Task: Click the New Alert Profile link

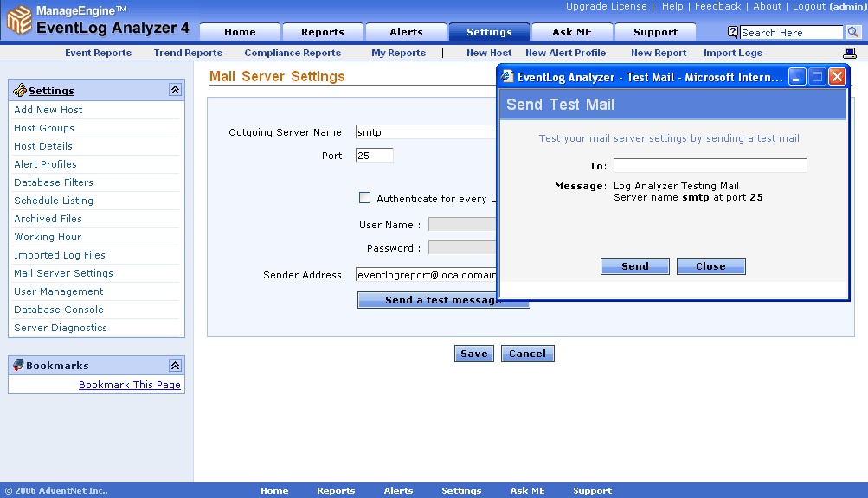Action: point(565,53)
